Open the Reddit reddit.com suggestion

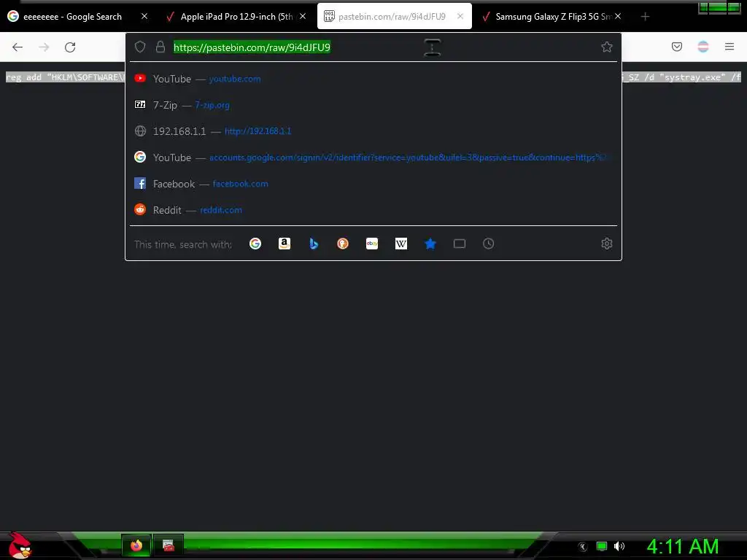pyautogui.click(x=373, y=210)
